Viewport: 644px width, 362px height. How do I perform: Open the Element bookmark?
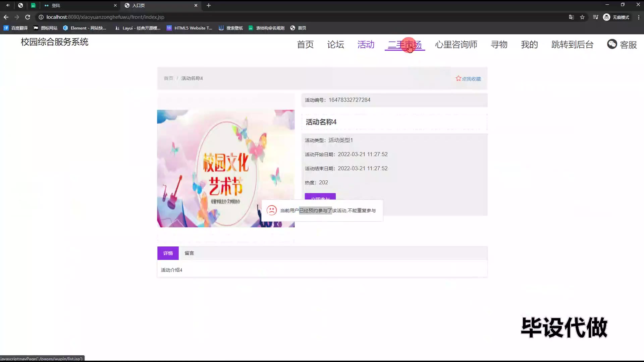tap(85, 28)
